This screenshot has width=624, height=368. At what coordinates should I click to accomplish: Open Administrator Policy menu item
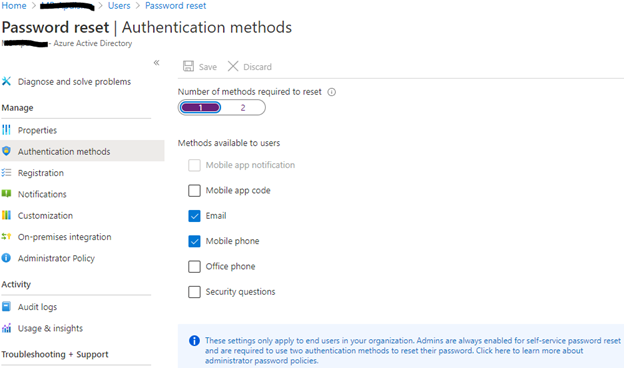coord(56,258)
